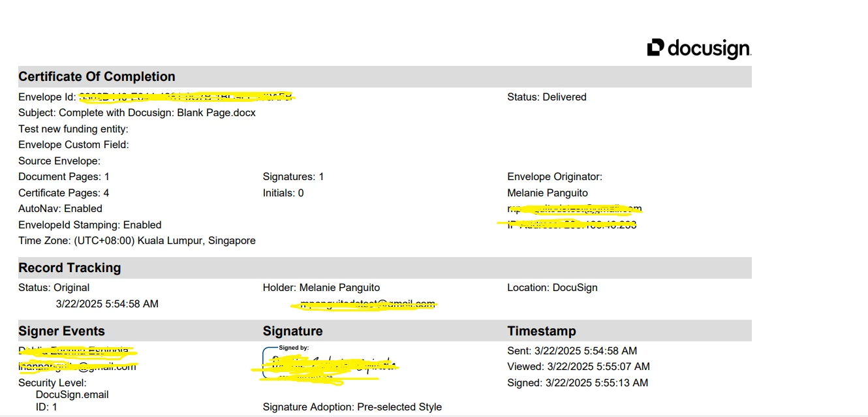This screenshot has width=868, height=417.
Task: Click the Signature column heading
Action: tap(292, 331)
